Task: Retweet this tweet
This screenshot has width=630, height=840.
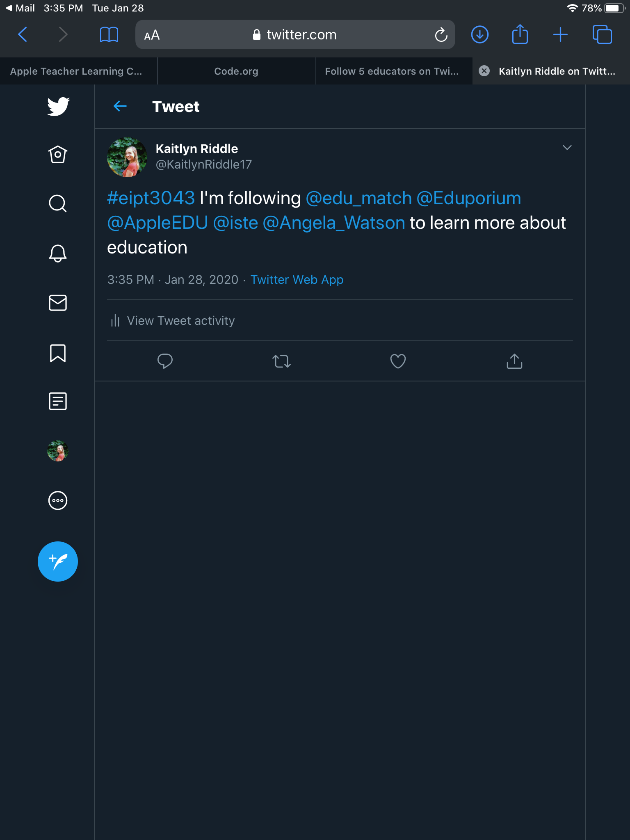Action: click(x=281, y=361)
